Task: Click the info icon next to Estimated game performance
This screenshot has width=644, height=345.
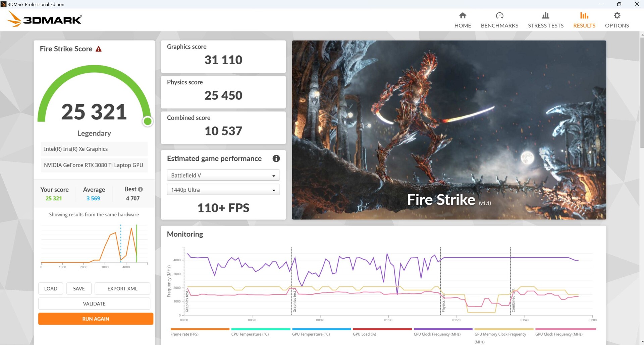Action: coord(276,158)
